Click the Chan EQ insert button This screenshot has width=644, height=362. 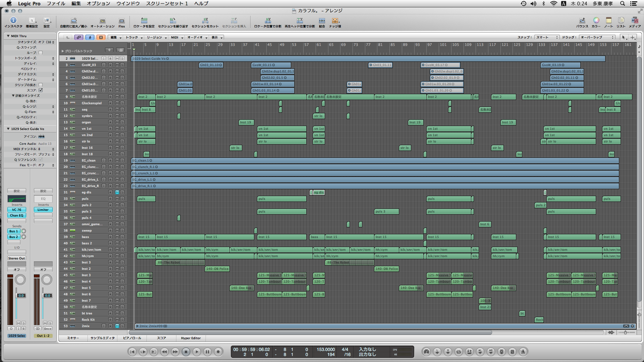[x=16, y=216]
